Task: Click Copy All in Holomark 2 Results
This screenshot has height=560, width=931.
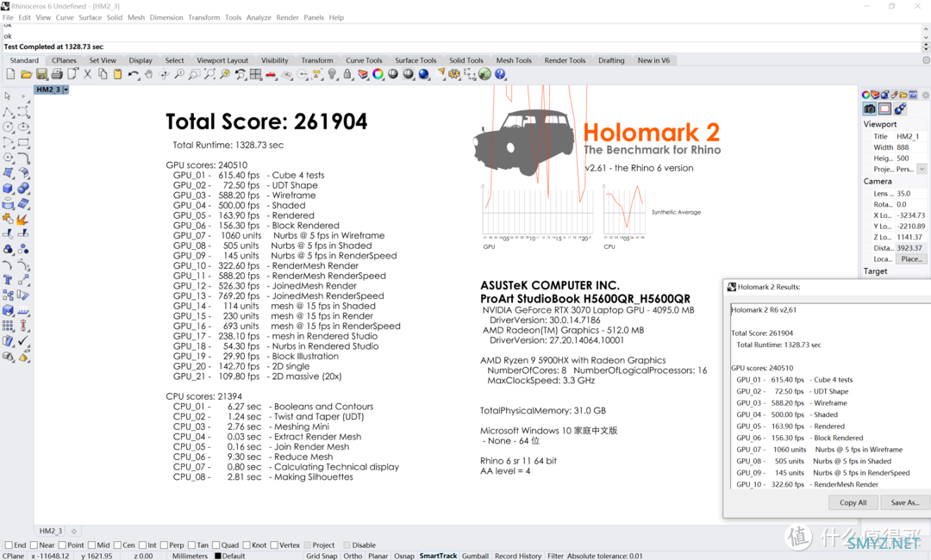Action: click(853, 502)
